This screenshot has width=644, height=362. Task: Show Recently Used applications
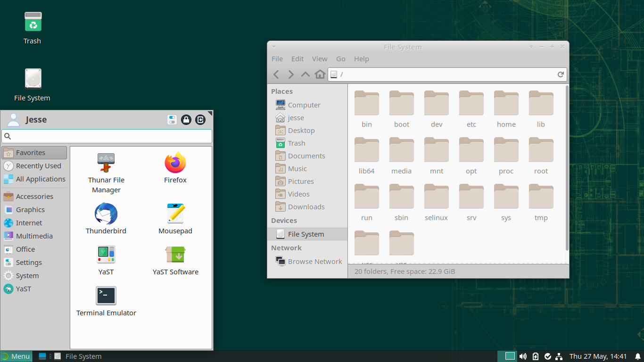click(x=34, y=166)
